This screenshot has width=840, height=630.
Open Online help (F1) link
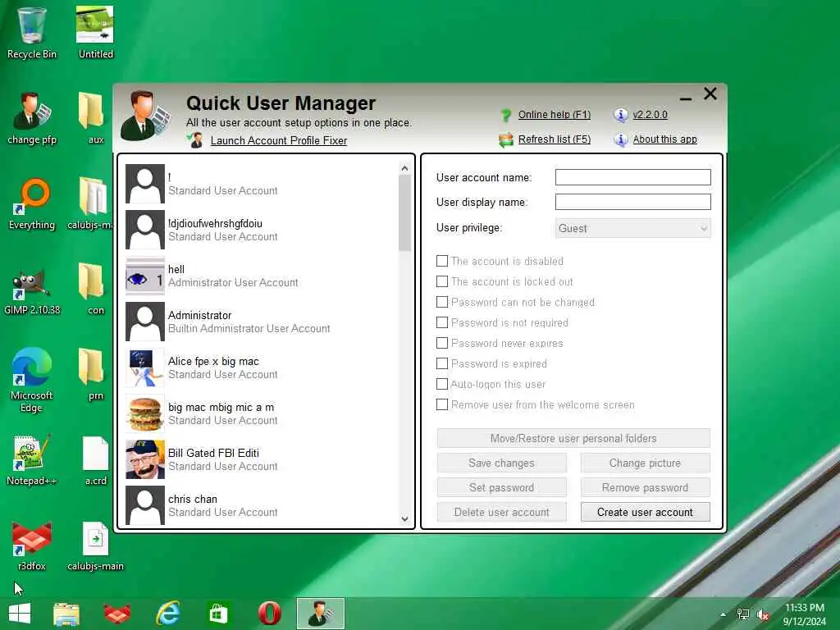click(554, 115)
